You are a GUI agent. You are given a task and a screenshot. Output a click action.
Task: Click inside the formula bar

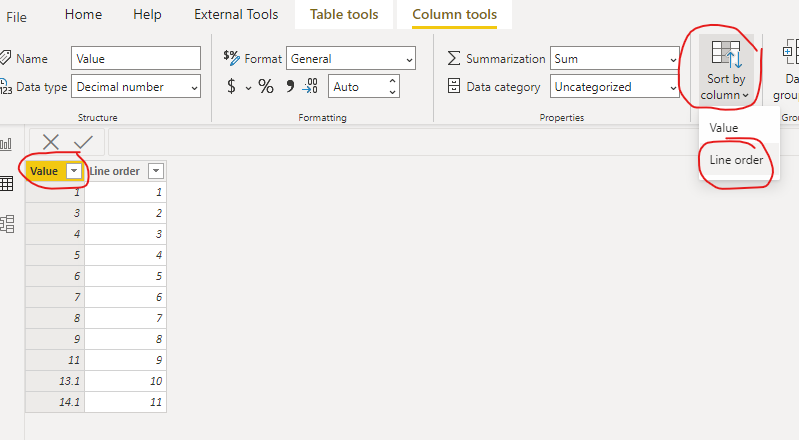(x=454, y=142)
